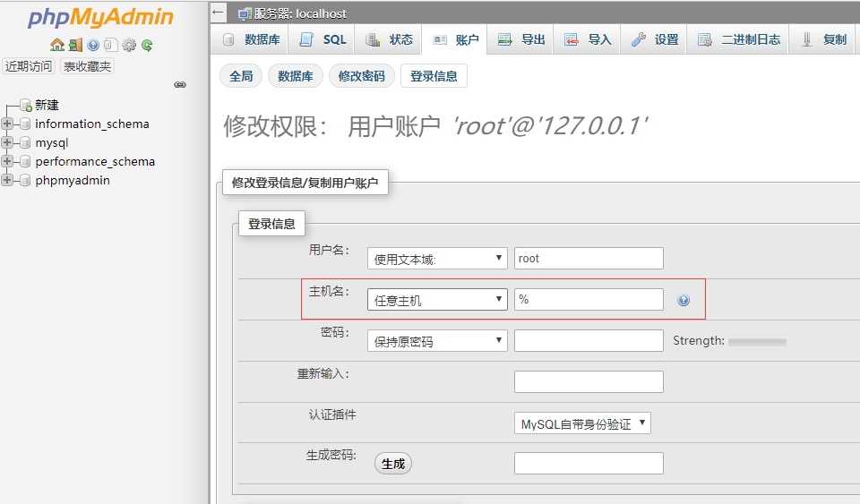Click the 修改密码 sub-tab button
Screen dimensions: 860x504
pos(362,77)
